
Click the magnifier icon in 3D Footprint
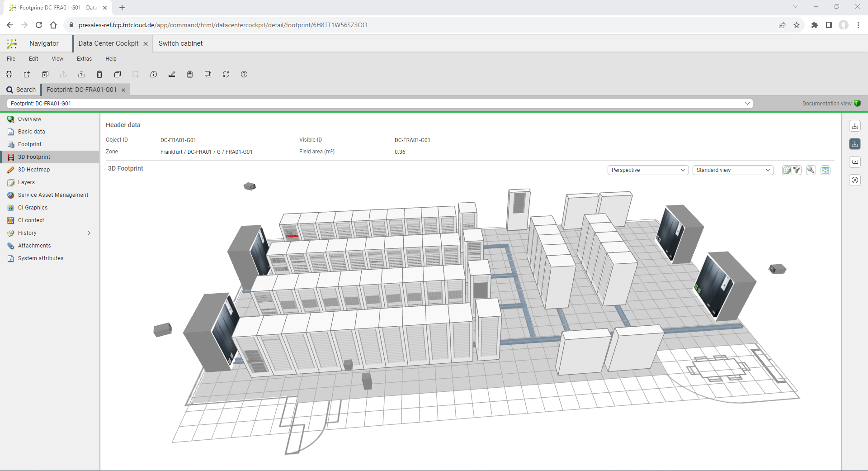(x=811, y=170)
